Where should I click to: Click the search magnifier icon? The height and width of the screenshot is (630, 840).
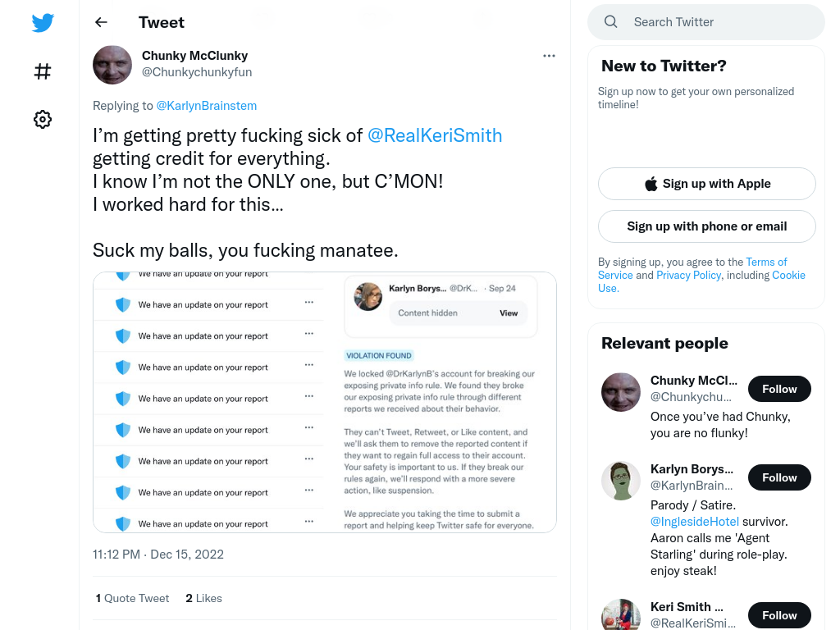610,22
